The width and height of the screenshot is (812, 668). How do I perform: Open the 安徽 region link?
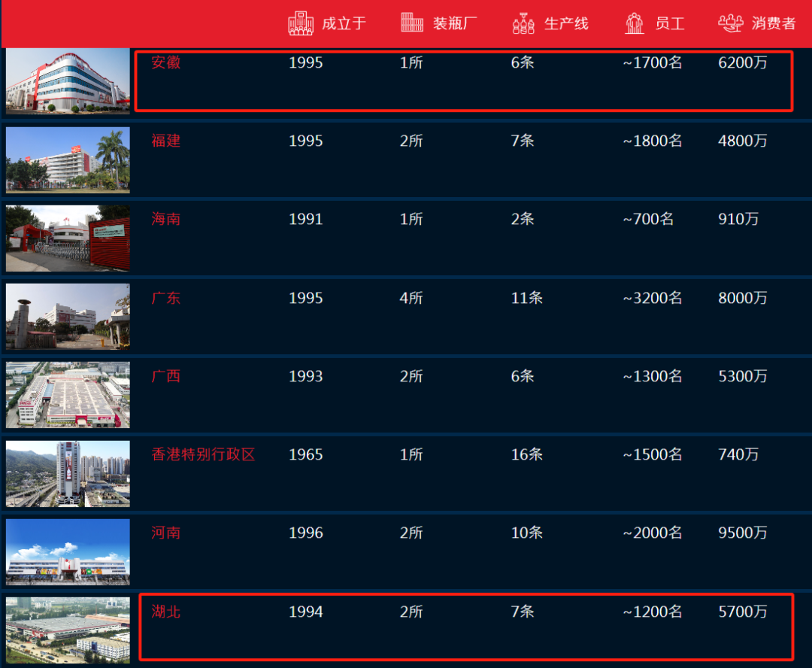pos(166,63)
